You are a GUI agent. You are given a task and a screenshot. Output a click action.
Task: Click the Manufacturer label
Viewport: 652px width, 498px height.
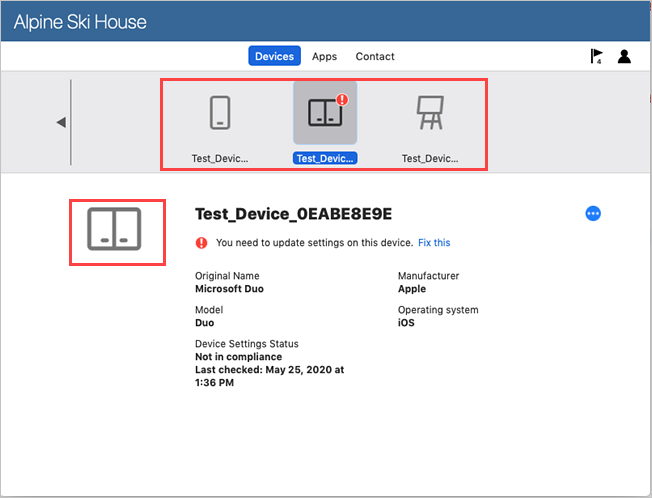pyautogui.click(x=429, y=276)
